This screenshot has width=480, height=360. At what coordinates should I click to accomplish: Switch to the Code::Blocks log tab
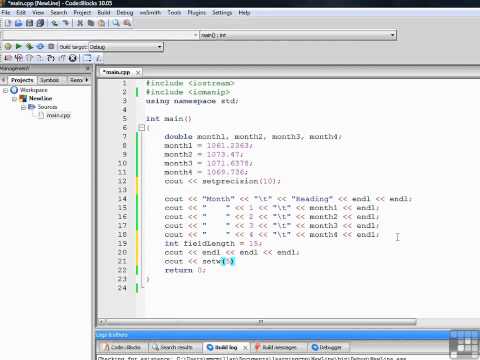click(122, 347)
